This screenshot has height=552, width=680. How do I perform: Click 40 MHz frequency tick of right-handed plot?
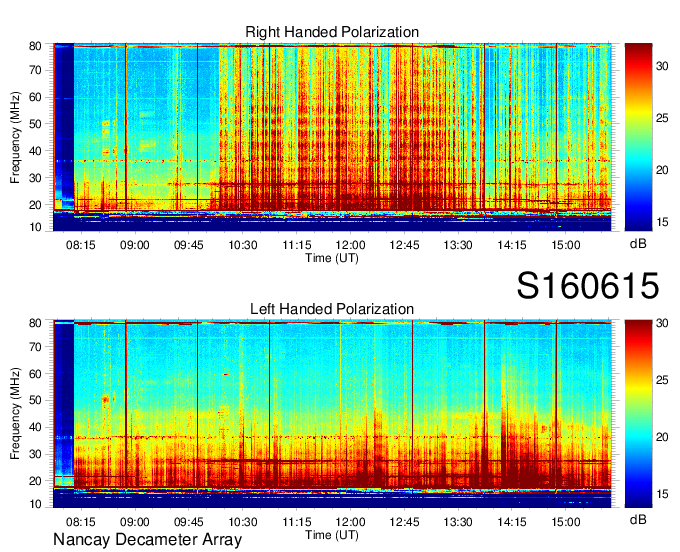point(36,151)
